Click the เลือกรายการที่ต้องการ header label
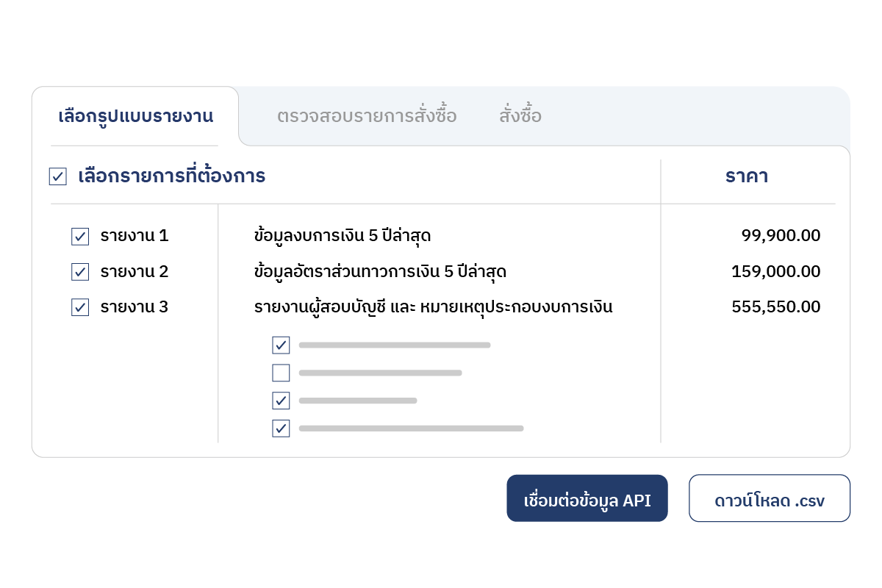The width and height of the screenshot is (882, 588). click(x=171, y=177)
